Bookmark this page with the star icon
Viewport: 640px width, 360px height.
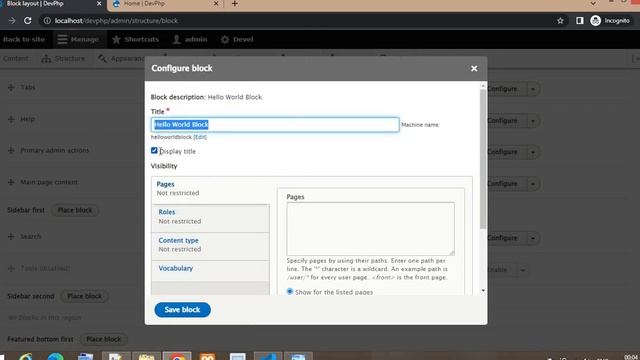560,20
